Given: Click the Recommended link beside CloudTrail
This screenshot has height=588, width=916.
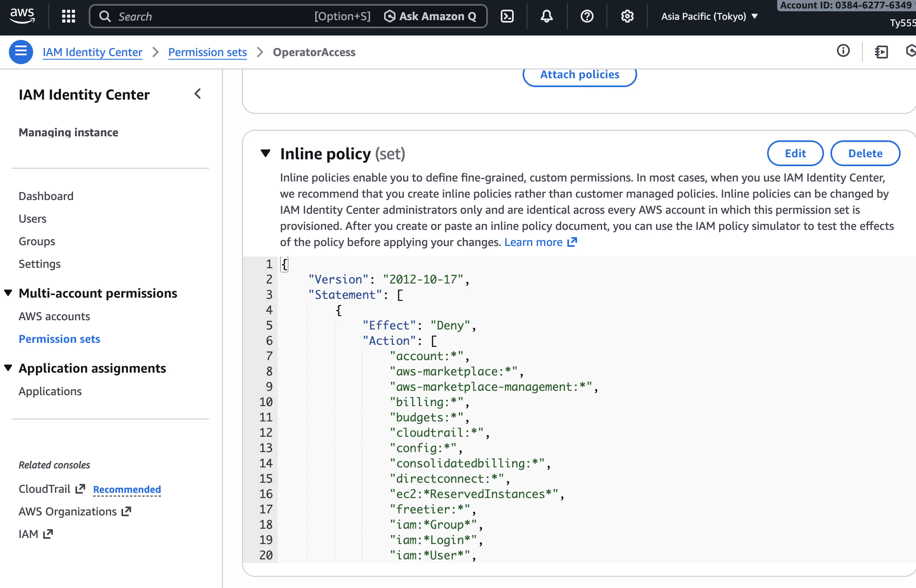Looking at the screenshot, I should pyautogui.click(x=127, y=489).
